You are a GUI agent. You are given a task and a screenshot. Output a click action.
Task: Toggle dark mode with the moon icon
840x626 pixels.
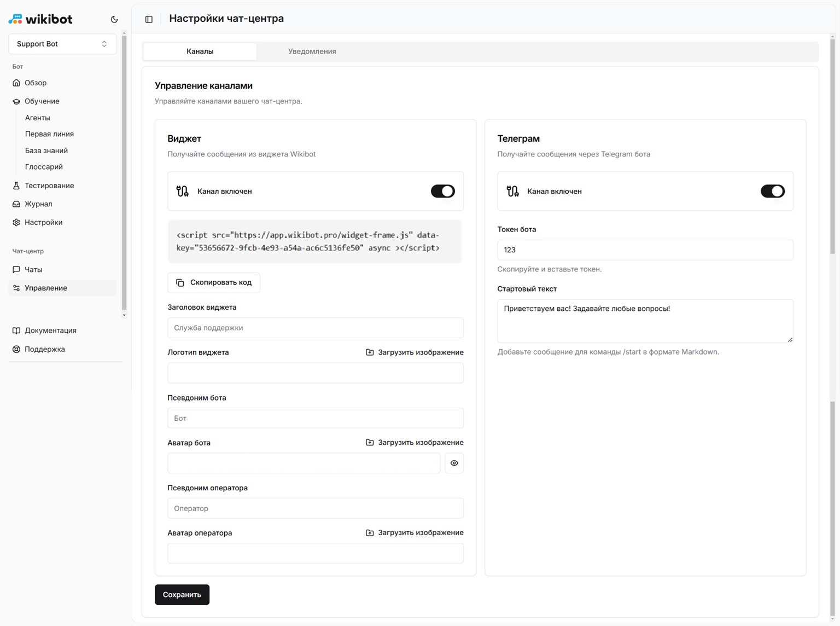(114, 19)
